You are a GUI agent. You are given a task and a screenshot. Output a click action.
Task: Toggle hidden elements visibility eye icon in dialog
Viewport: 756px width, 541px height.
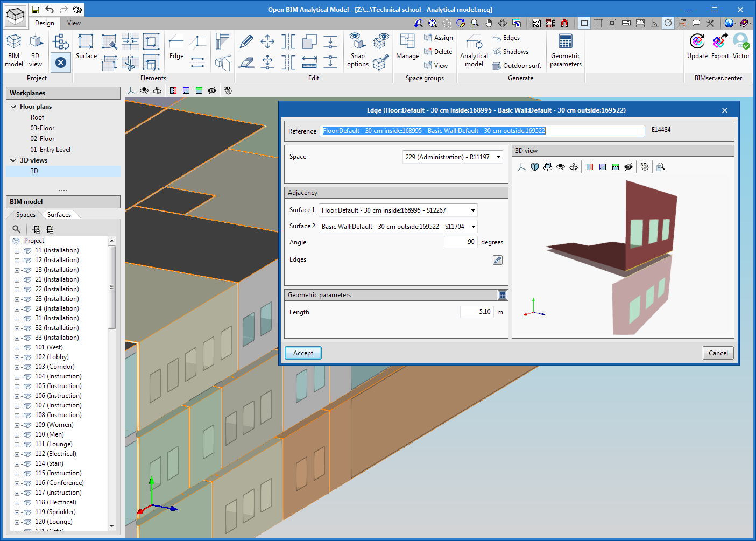coord(628,167)
